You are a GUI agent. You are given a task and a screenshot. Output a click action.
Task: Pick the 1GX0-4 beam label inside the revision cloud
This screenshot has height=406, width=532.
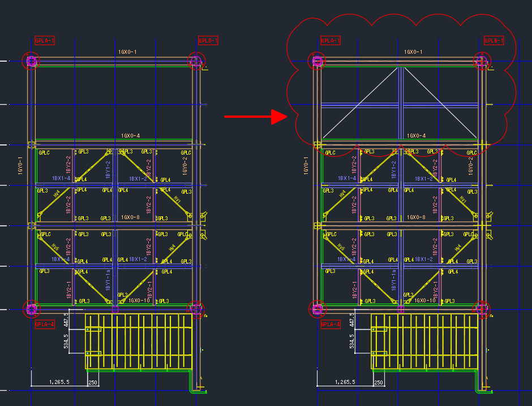tap(416, 136)
